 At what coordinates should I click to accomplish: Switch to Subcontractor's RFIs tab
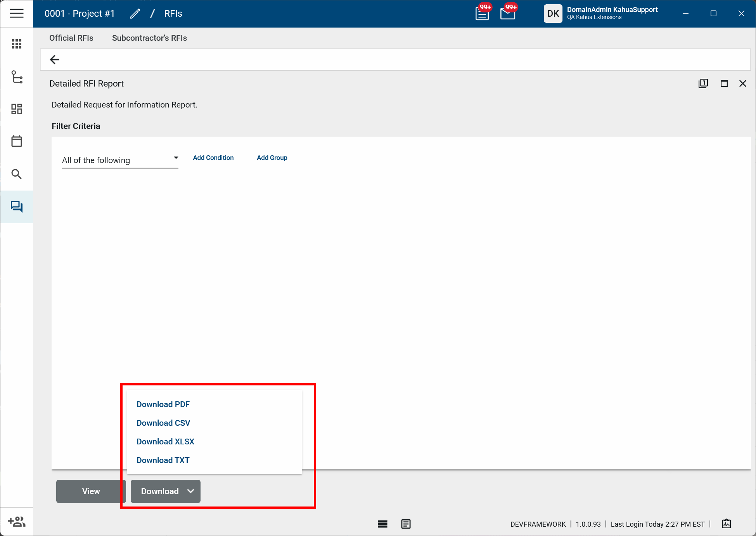coord(149,38)
